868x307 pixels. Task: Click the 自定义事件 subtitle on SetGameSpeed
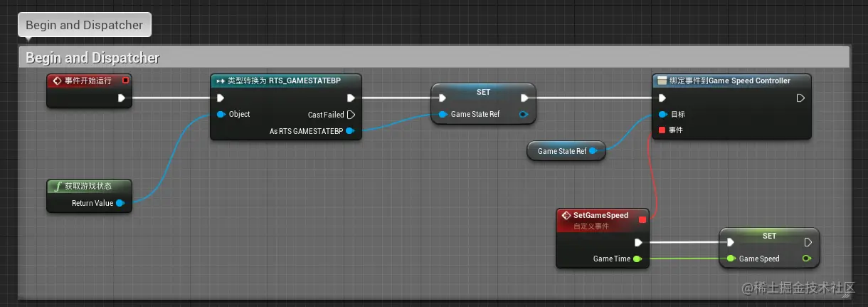coord(591,225)
